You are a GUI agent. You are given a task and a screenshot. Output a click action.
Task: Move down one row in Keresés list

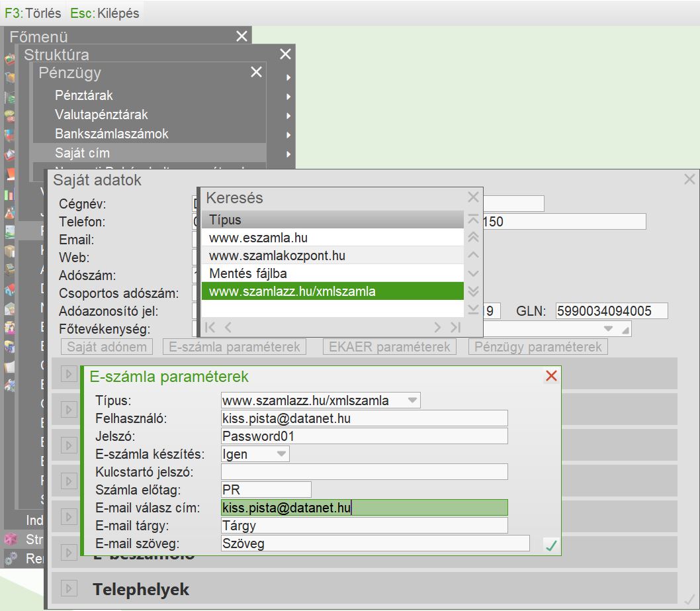[x=473, y=273]
